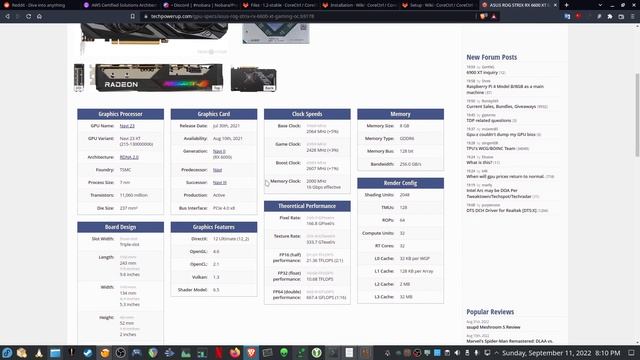640x360 pixels.
Task: Click the Theoretical Performance section header
Action: (x=307, y=206)
